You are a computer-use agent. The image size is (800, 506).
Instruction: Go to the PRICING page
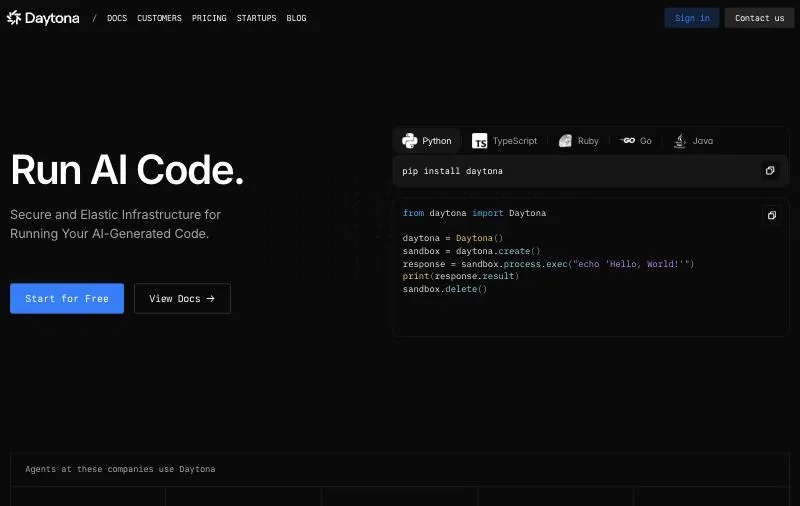tap(209, 18)
